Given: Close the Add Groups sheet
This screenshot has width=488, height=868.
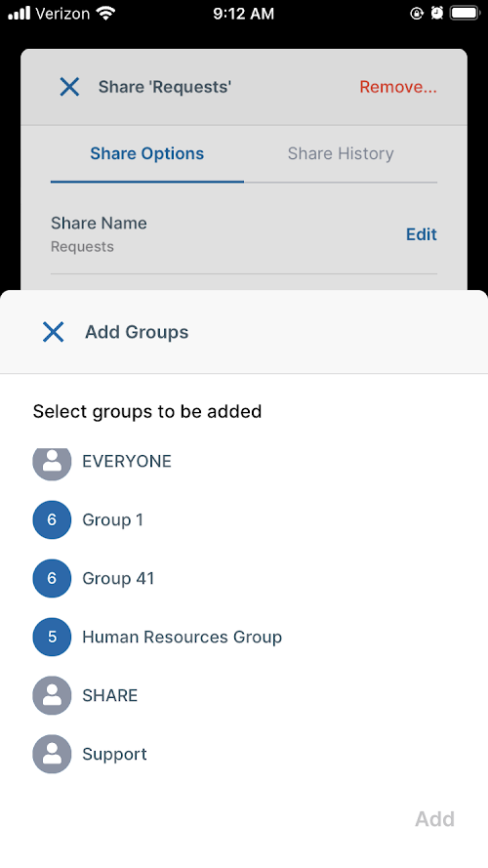Looking at the screenshot, I should click(53, 332).
